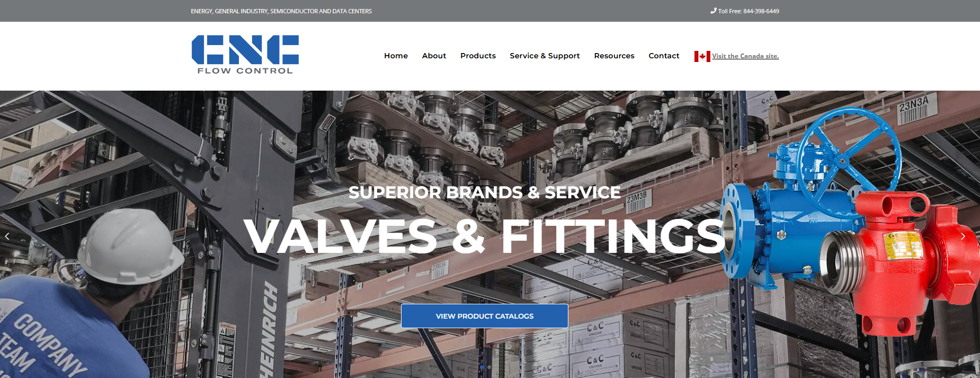Select the first blue carousel dot
Image resolution: width=980 pixels, height=378 pixels.
click(482, 367)
